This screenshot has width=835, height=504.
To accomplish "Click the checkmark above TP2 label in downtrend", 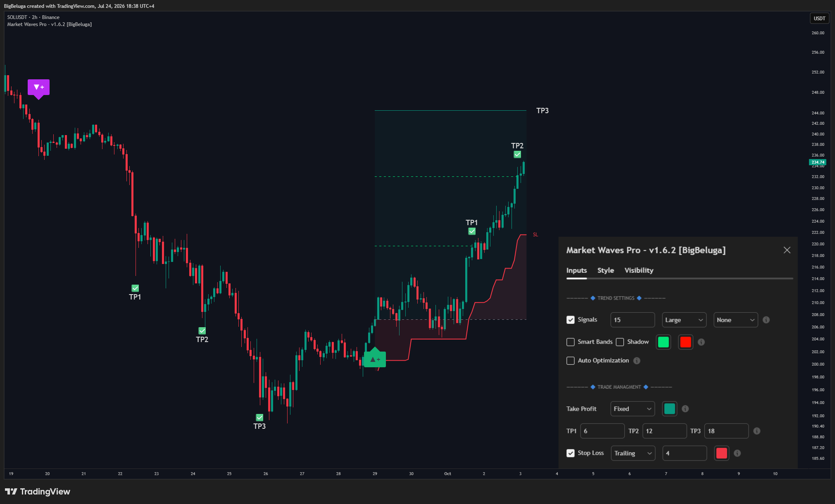I will tap(202, 331).
